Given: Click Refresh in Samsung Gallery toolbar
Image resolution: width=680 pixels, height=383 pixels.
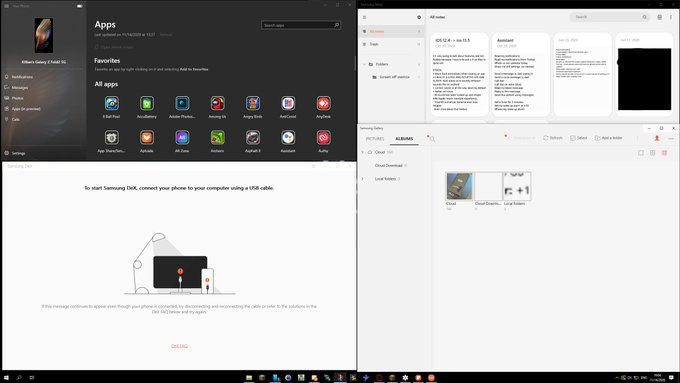Looking at the screenshot, I should (x=553, y=138).
